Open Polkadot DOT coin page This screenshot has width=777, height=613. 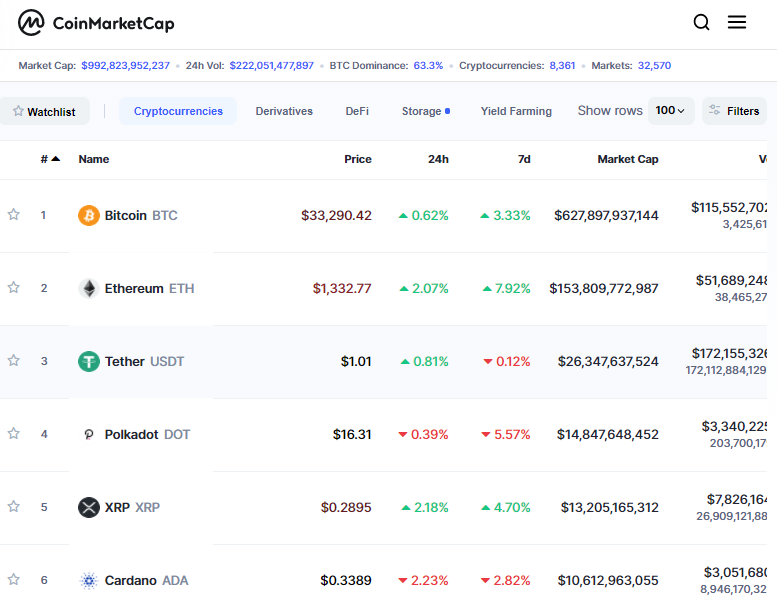(147, 435)
